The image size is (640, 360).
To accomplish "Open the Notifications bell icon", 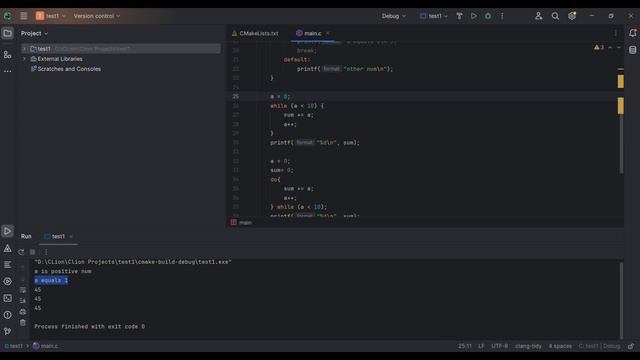I will [633, 33].
